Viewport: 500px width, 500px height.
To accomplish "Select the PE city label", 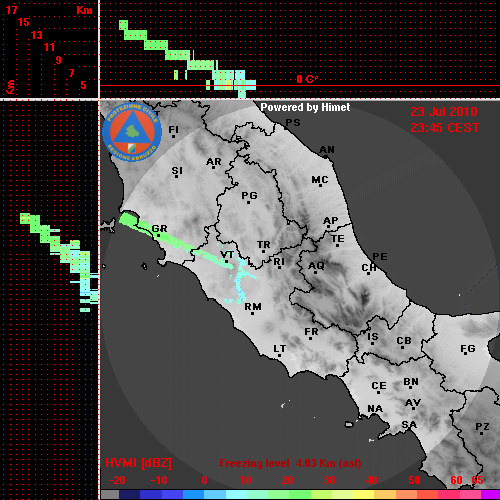I will point(380,256).
